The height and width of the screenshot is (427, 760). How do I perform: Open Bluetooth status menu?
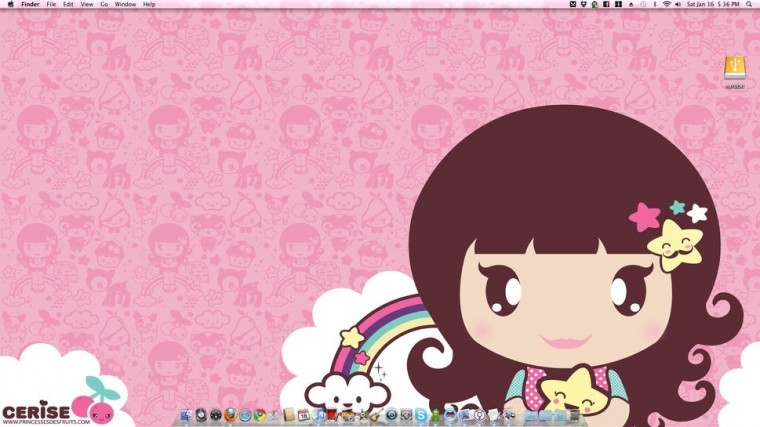[655, 4]
